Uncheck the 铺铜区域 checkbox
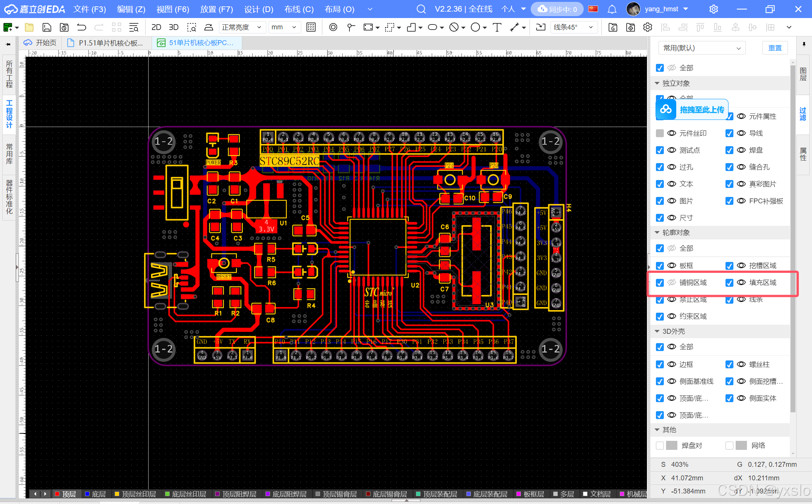Image resolution: width=812 pixels, height=504 pixels. [x=660, y=283]
